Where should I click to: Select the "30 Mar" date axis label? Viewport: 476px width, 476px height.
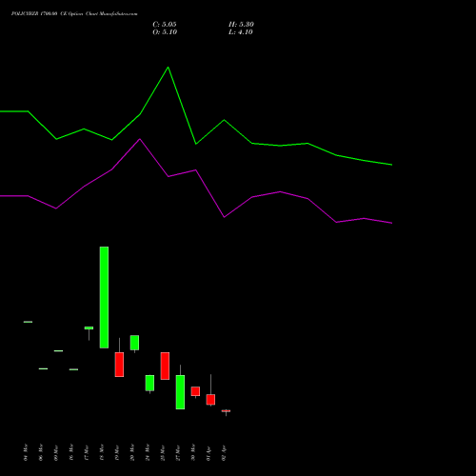pyautogui.click(x=193, y=452)
